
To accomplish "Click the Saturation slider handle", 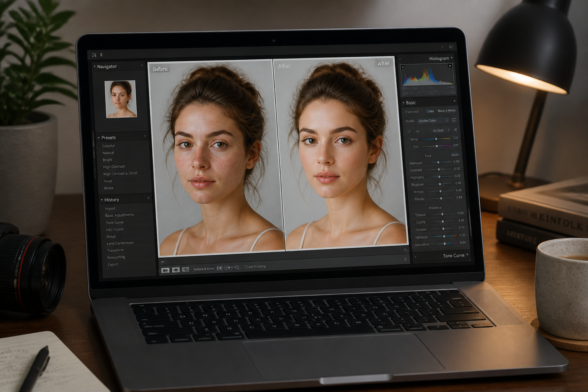I will tap(444, 243).
